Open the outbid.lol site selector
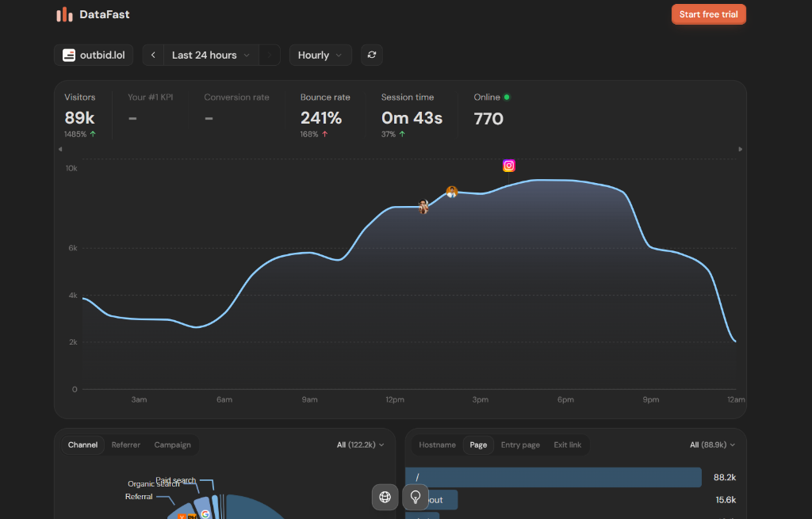This screenshot has width=812, height=519. coord(94,55)
